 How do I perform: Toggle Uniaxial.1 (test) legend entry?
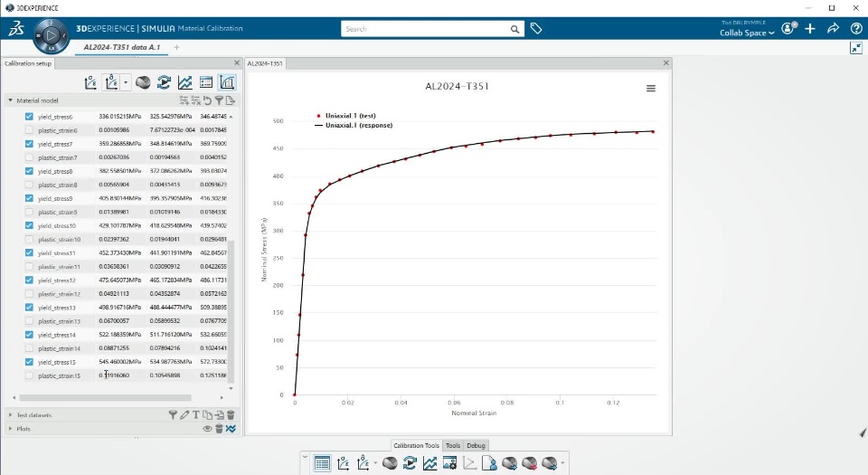tap(346, 116)
